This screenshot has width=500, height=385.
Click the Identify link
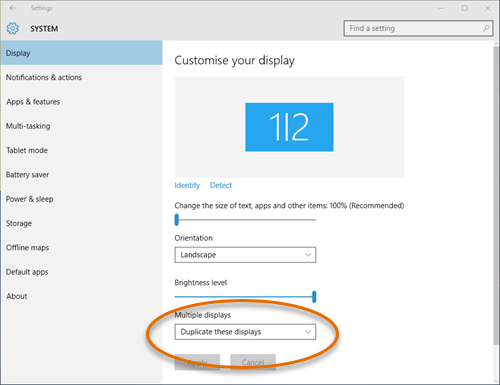point(187,185)
